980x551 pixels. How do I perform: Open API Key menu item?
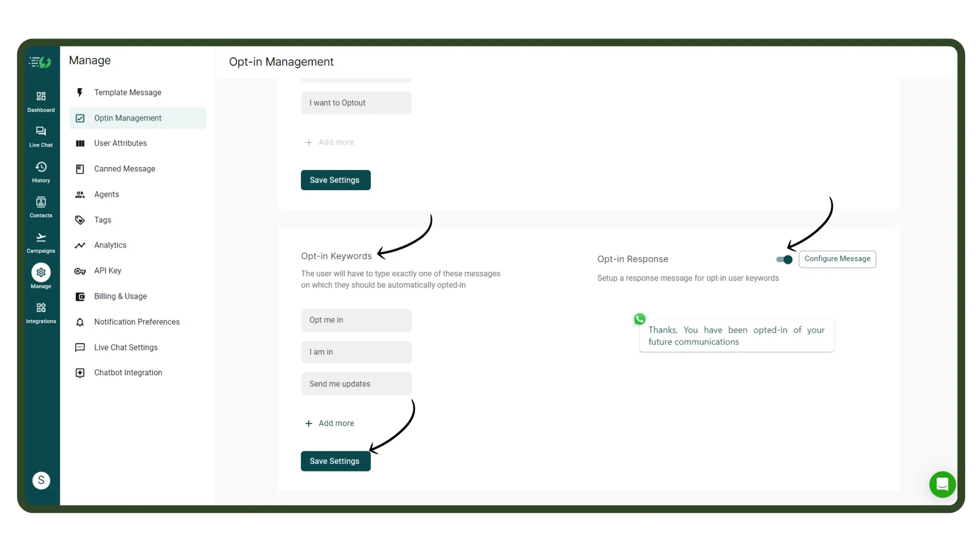click(x=138, y=270)
